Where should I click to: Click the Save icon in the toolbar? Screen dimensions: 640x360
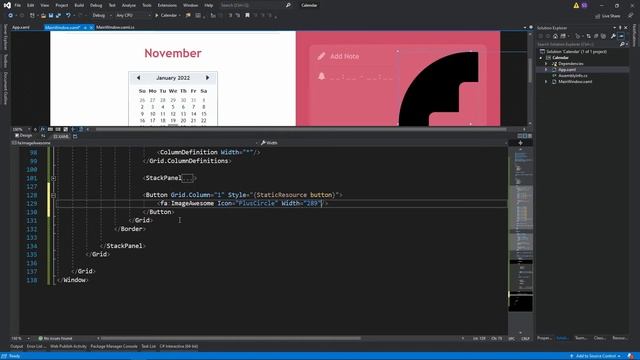[51, 16]
